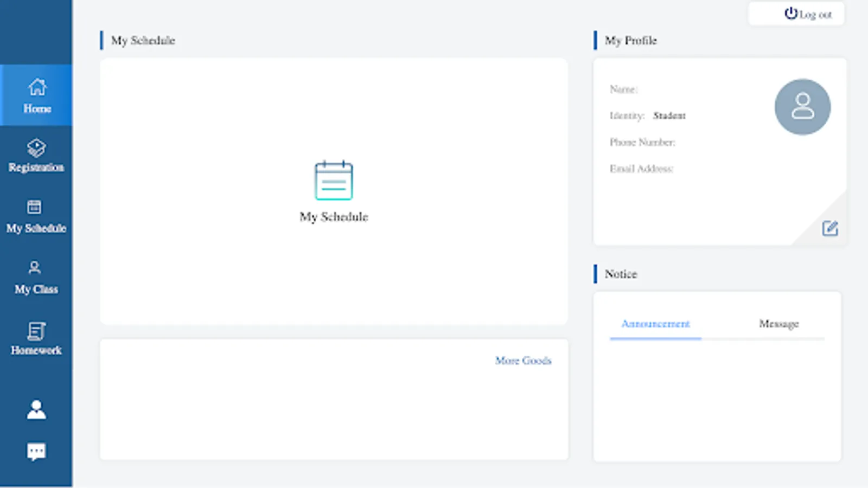Open the My Class sidebar icon

pos(35,267)
